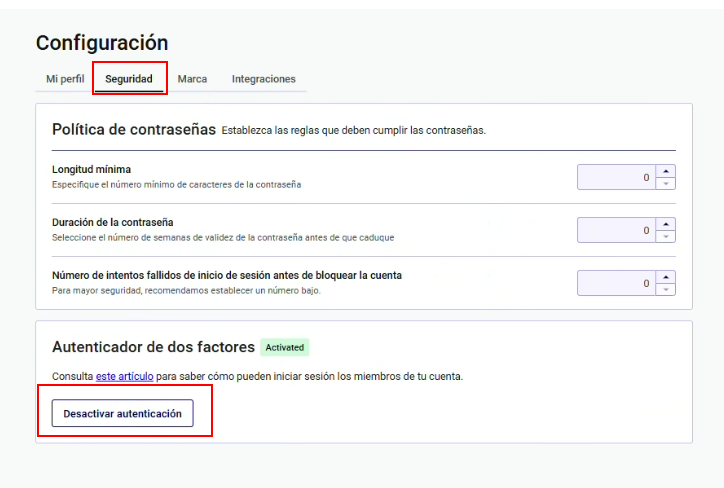Viewport: 724px width, 488px height.
Task: Increment failed login attempts up arrow
Action: [667, 277]
